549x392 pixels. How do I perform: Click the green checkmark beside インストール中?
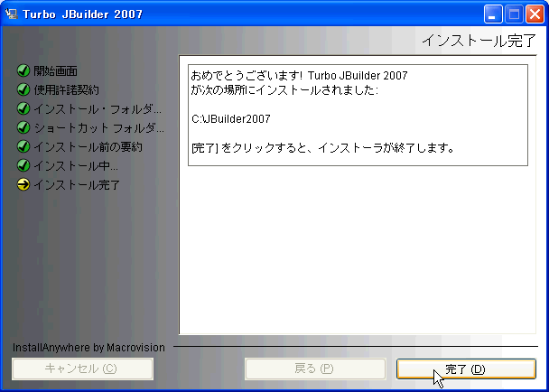[x=23, y=165]
